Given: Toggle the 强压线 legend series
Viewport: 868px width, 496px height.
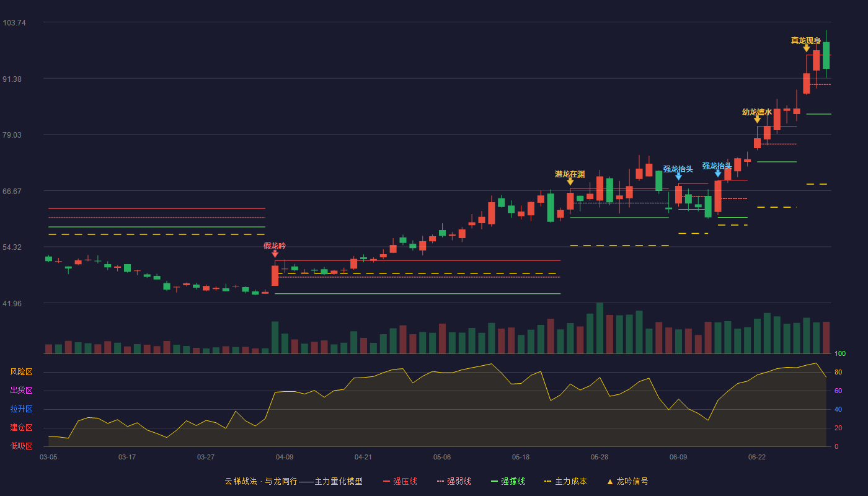Looking at the screenshot, I should click(x=400, y=481).
